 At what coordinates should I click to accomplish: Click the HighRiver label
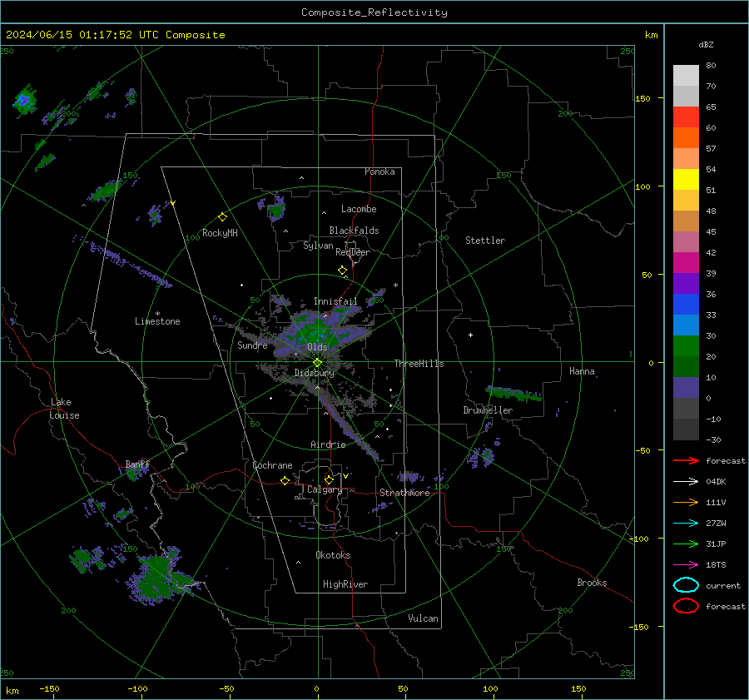345,584
